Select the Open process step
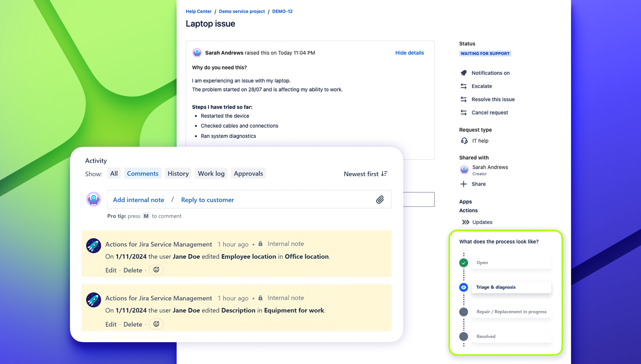 pyautogui.click(x=512, y=263)
